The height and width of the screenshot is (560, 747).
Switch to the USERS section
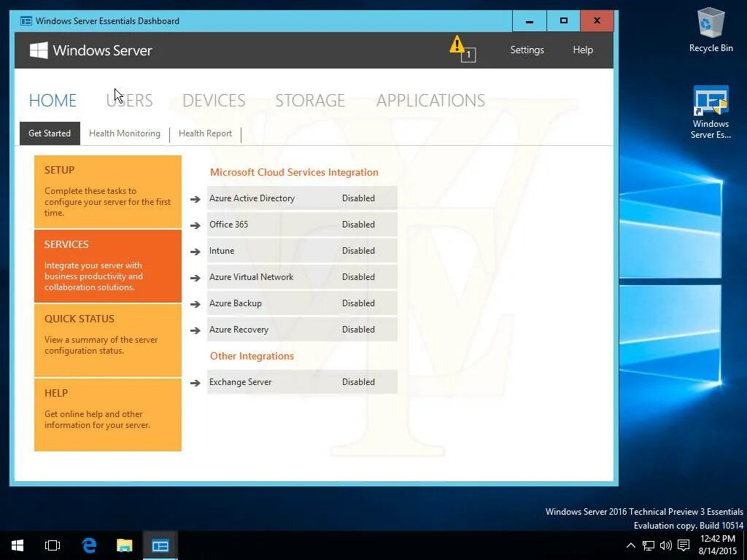pyautogui.click(x=130, y=101)
